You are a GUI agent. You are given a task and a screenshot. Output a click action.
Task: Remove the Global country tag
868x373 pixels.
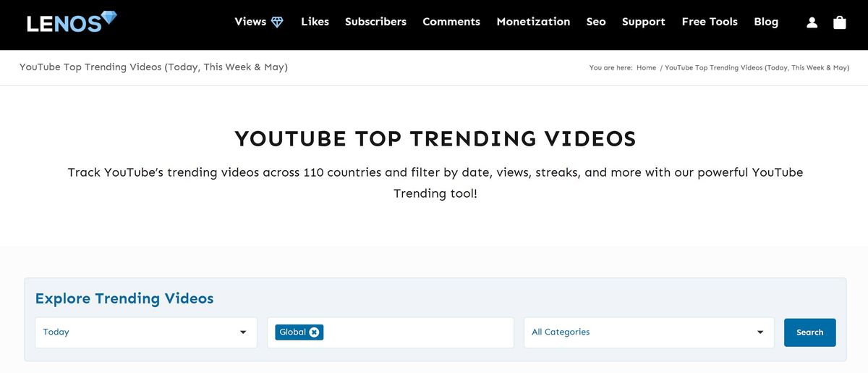314,332
